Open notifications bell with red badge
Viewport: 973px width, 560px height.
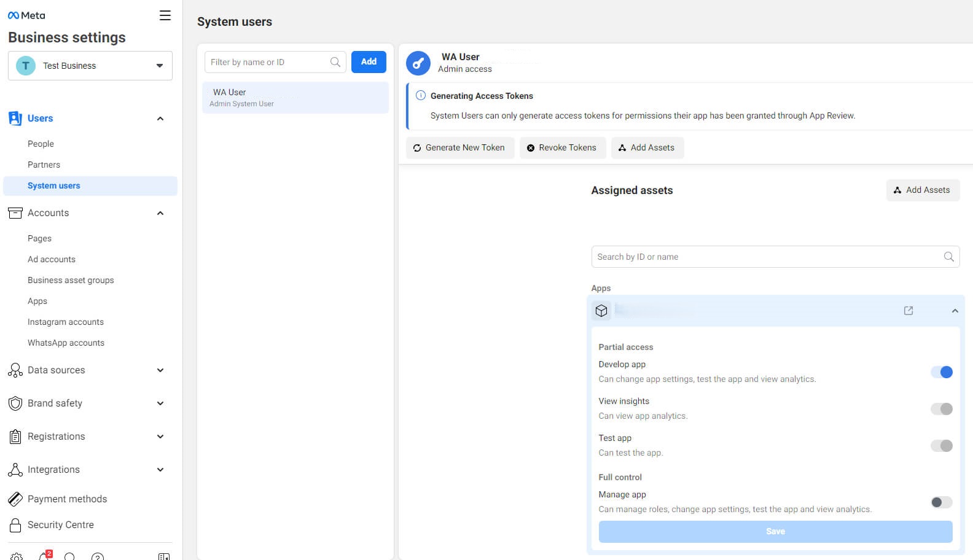pyautogui.click(x=44, y=556)
